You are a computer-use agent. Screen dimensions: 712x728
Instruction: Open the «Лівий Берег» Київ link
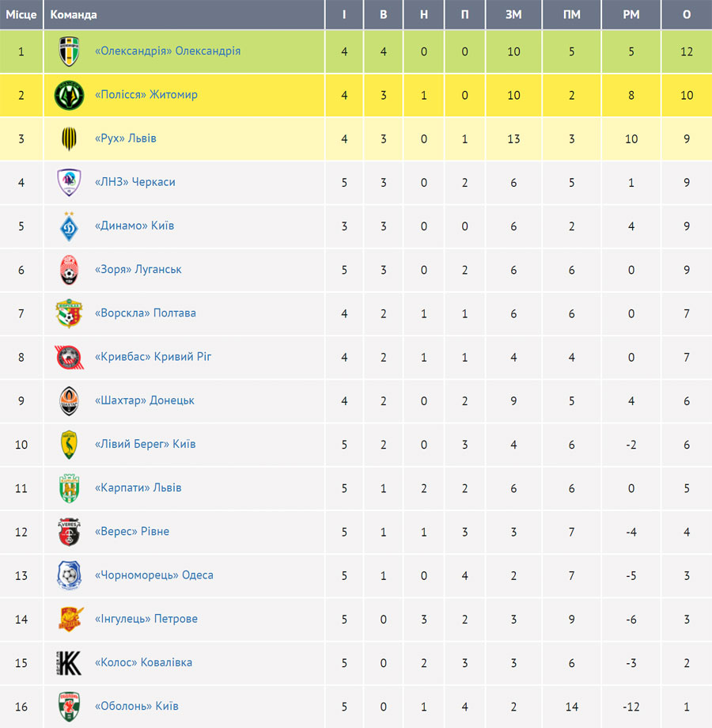pyautogui.click(x=146, y=444)
